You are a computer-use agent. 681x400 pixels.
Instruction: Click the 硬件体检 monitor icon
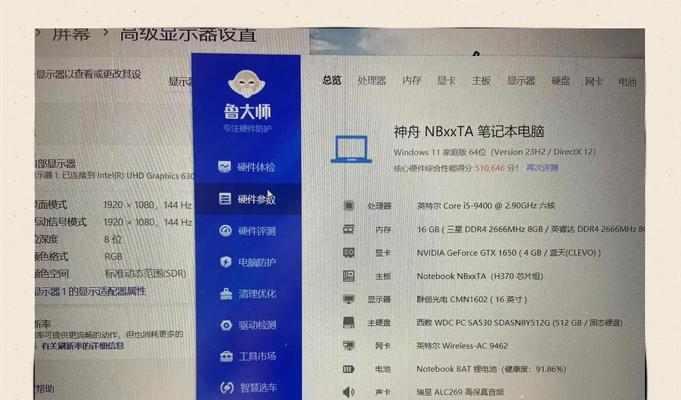tap(225, 167)
